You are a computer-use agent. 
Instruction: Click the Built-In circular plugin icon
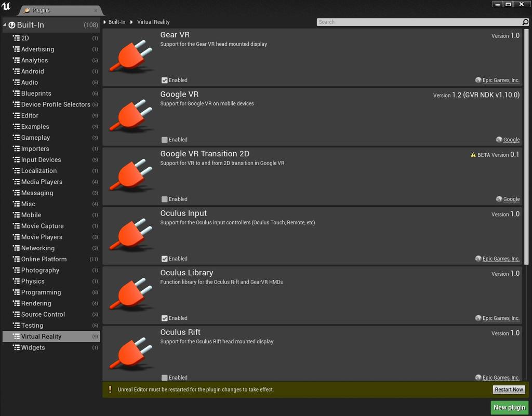coord(12,25)
